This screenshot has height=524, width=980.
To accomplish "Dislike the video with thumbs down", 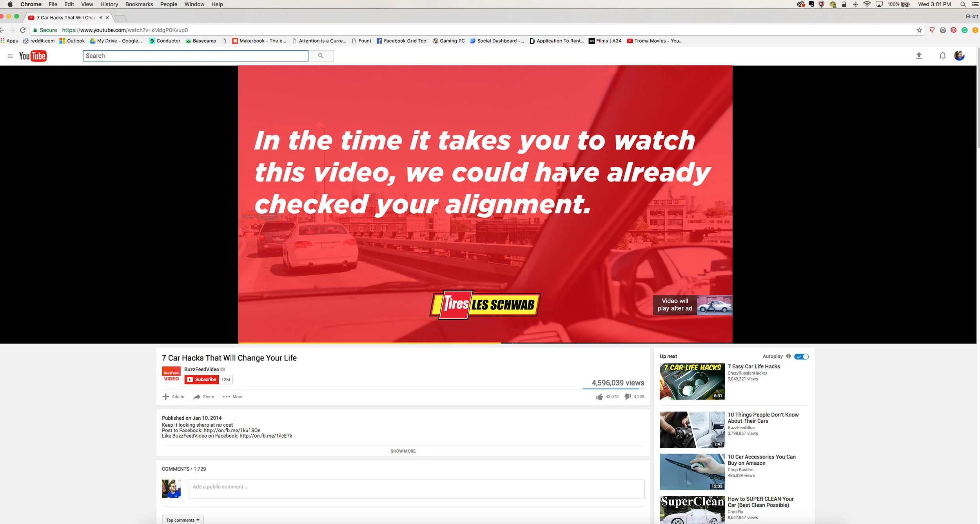I will tap(628, 397).
